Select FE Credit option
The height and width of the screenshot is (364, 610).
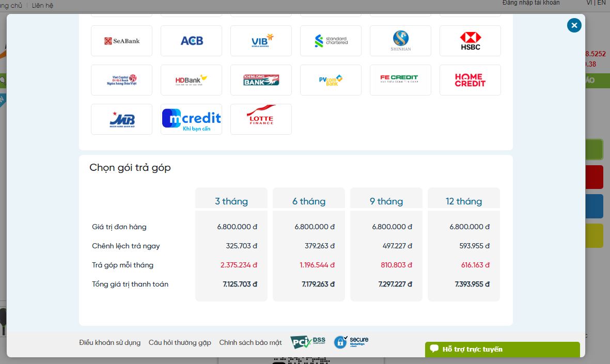click(x=400, y=80)
